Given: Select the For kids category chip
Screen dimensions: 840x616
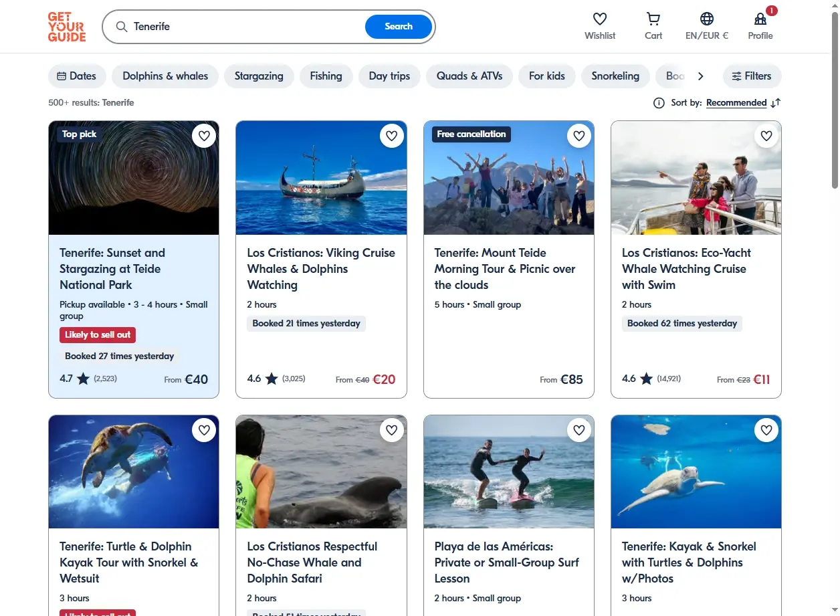Looking at the screenshot, I should tap(546, 76).
